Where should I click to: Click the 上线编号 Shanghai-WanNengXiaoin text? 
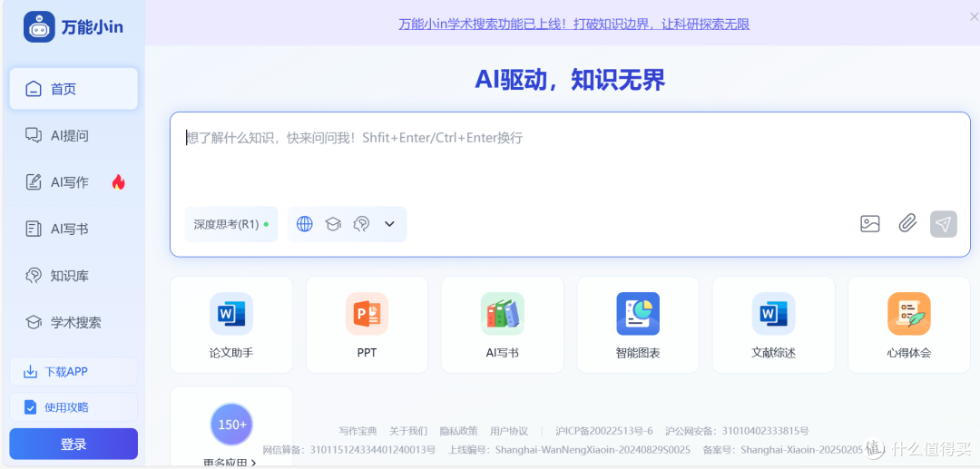click(569, 450)
